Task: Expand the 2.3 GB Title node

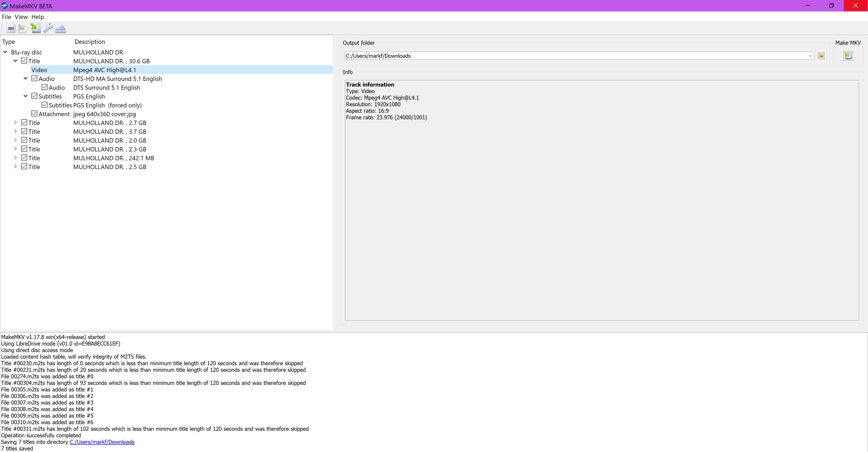Action: click(x=16, y=149)
